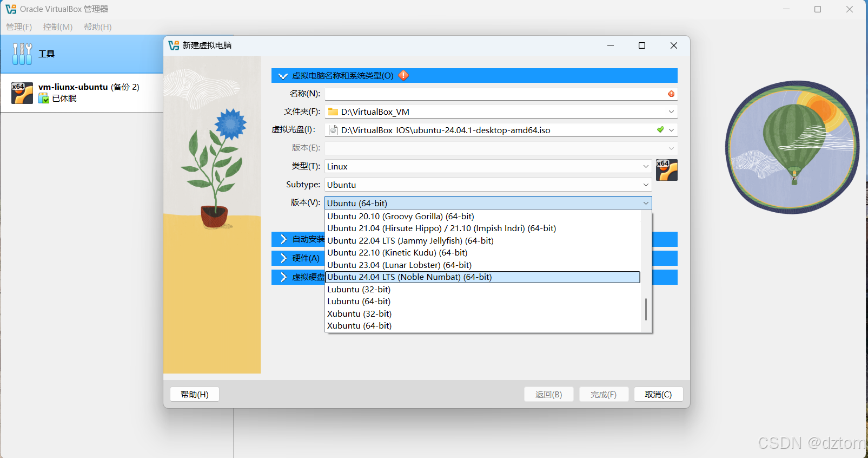The image size is (868, 458).
Task: Click the 取消(C) button
Action: [x=658, y=394]
